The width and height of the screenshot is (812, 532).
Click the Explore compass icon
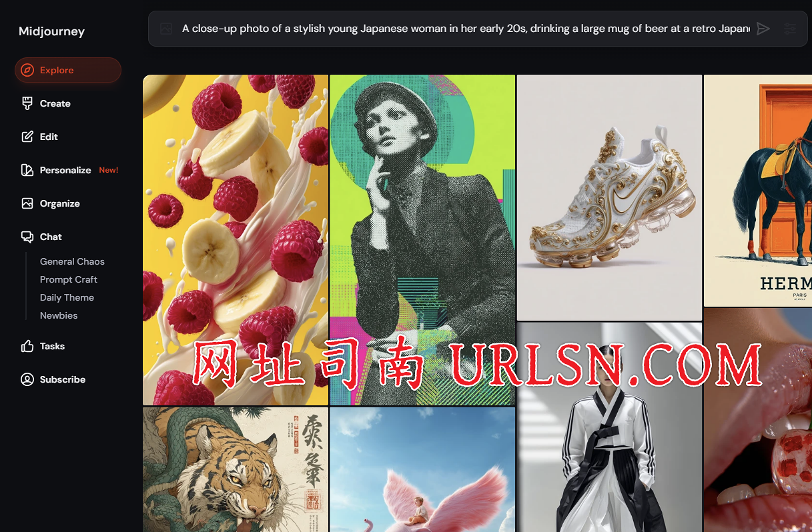pos(27,70)
